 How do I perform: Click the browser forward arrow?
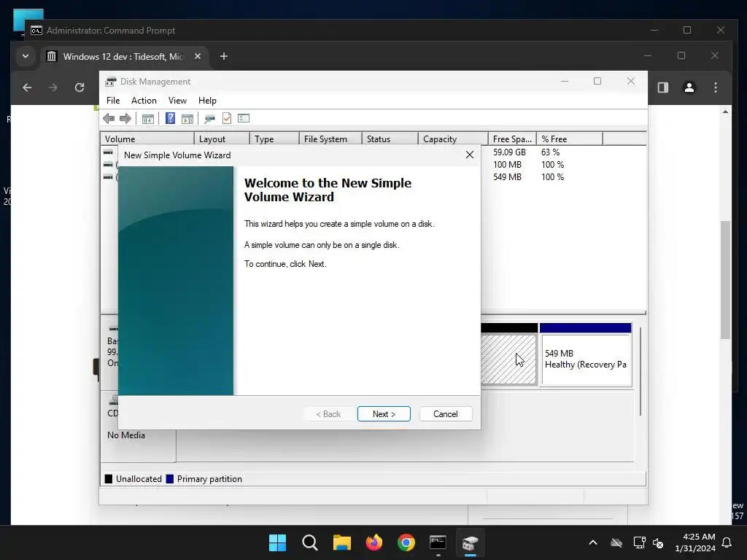point(53,87)
